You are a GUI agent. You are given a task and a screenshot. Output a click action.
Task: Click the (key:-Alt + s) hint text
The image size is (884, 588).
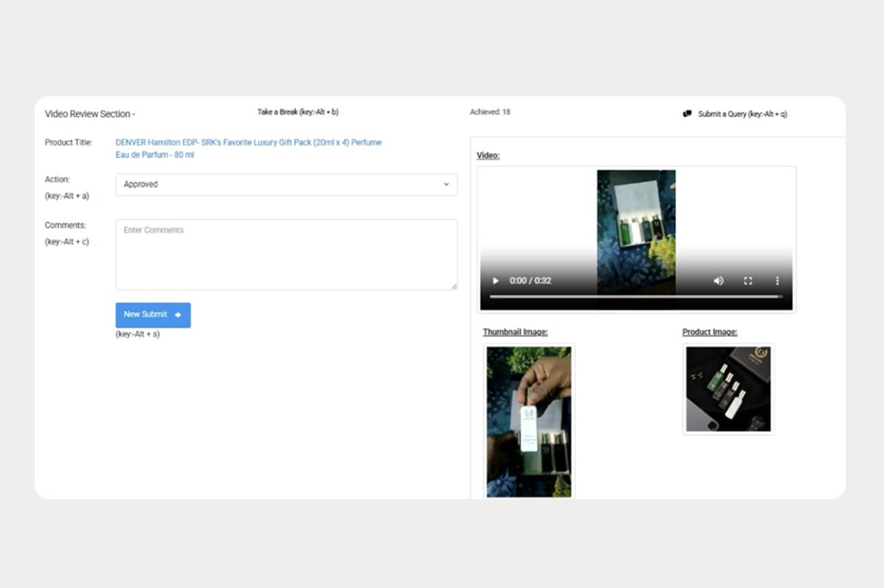tap(138, 334)
